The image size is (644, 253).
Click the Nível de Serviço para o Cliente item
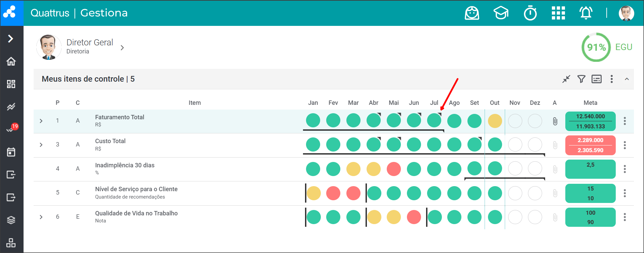tap(136, 189)
